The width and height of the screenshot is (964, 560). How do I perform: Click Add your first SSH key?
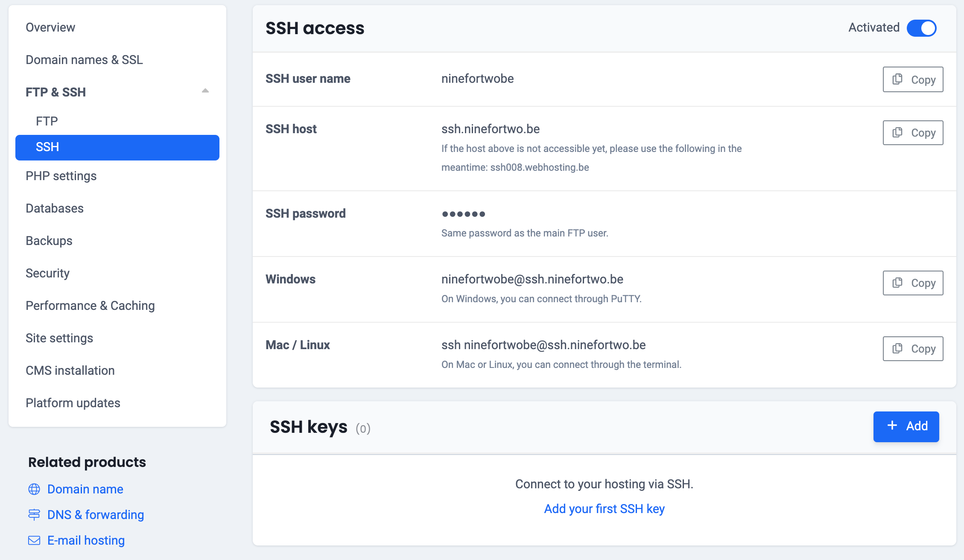coord(604,508)
